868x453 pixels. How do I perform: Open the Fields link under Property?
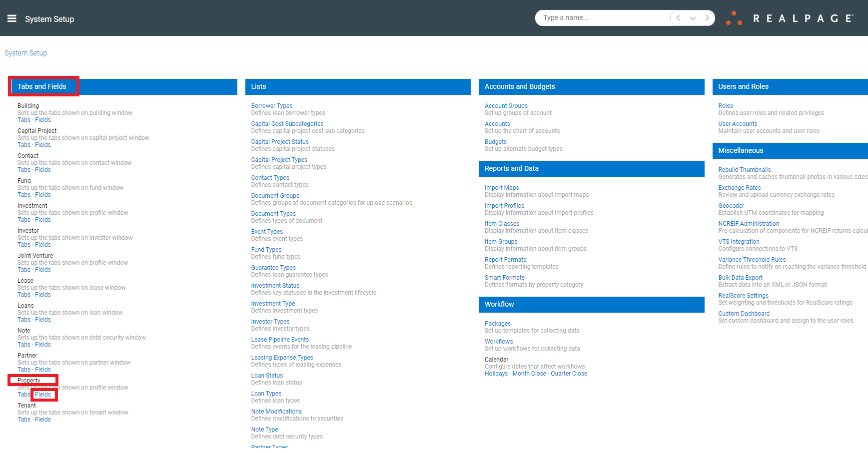click(x=44, y=394)
